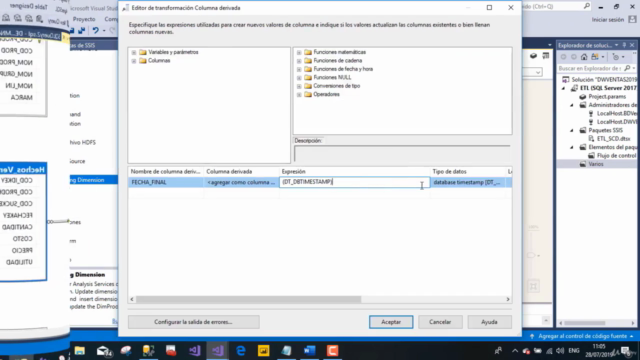The height and width of the screenshot is (360, 640).
Task: Click the Solution Explorer search magnifier icon
Action: [x=627, y=68]
